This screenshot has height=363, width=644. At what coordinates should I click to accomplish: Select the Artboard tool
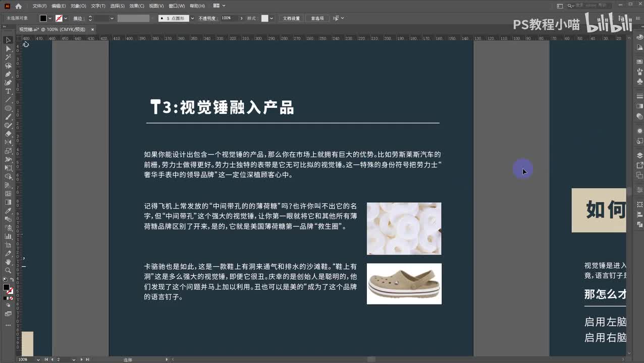(8, 245)
